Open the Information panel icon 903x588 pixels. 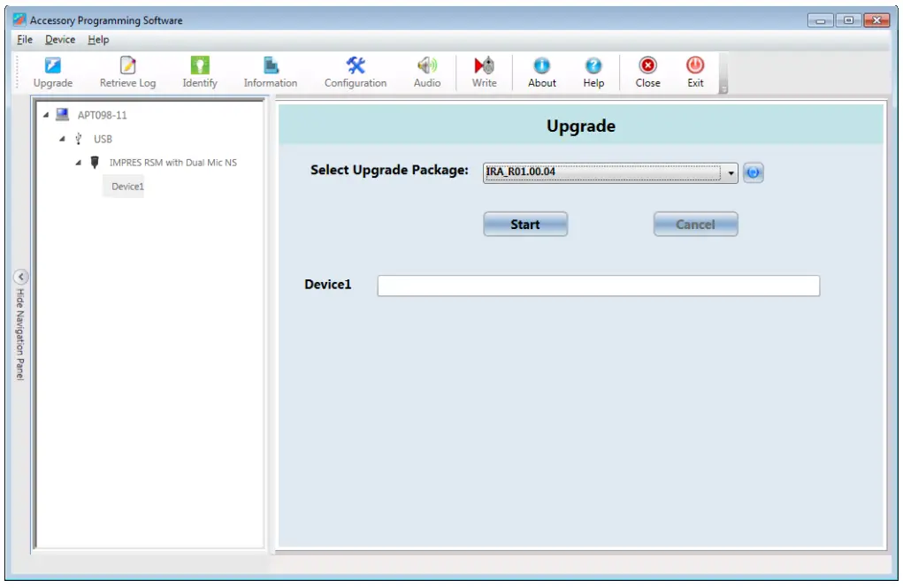coord(269,71)
